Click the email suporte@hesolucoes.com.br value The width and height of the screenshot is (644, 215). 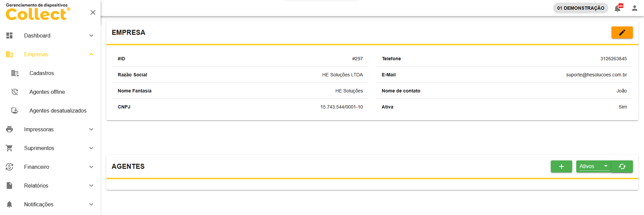coord(596,75)
